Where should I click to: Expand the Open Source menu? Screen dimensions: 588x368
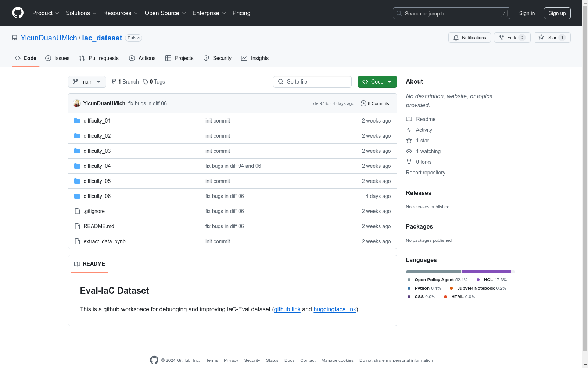point(165,13)
